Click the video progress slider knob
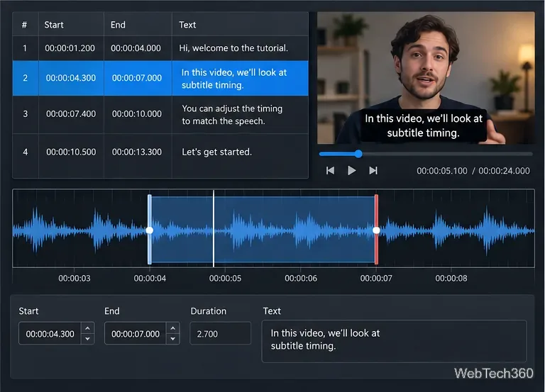The width and height of the screenshot is (545, 392). [x=358, y=154]
